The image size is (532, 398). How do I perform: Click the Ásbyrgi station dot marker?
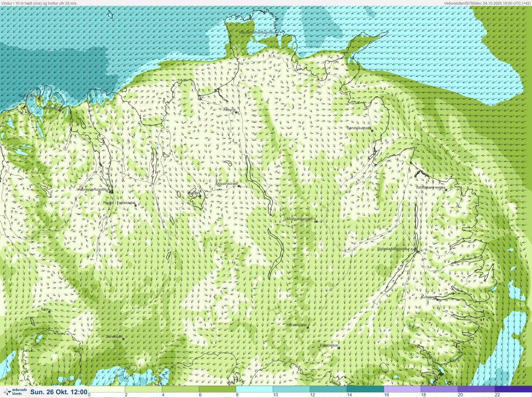(x=236, y=112)
